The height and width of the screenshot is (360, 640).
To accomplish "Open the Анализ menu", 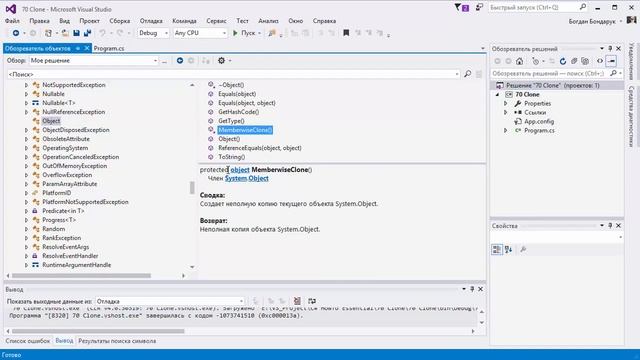I will [x=268, y=20].
